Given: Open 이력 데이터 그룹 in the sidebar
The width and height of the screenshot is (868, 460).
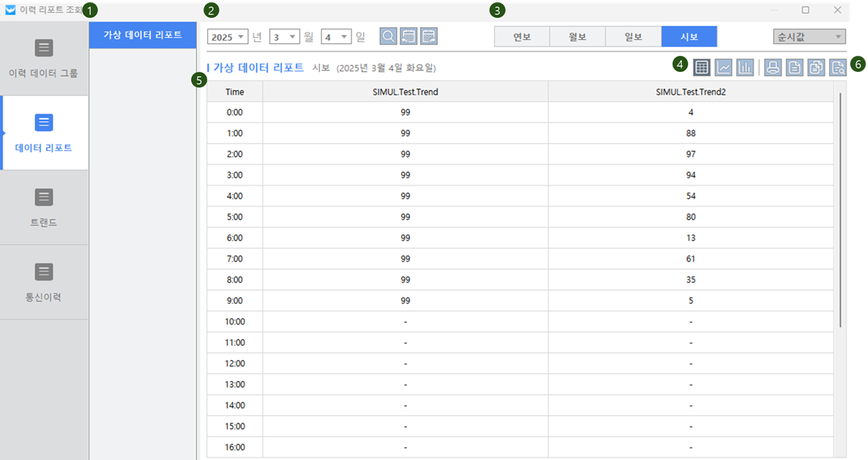Looking at the screenshot, I should [44, 59].
